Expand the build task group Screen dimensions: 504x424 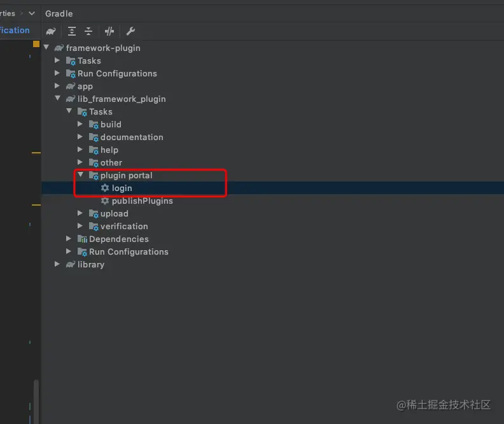pos(80,124)
